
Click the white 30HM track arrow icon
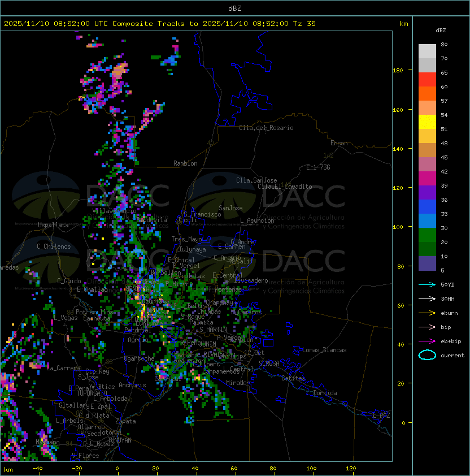tap(427, 298)
